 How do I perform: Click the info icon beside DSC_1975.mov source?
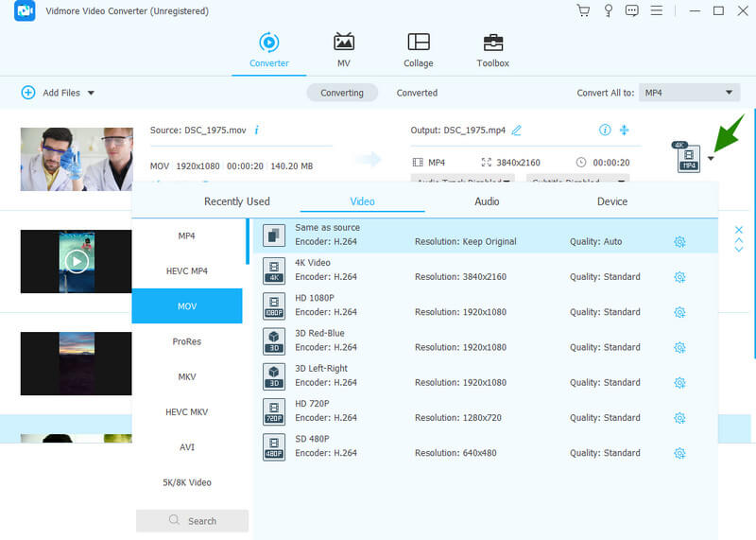coord(257,130)
